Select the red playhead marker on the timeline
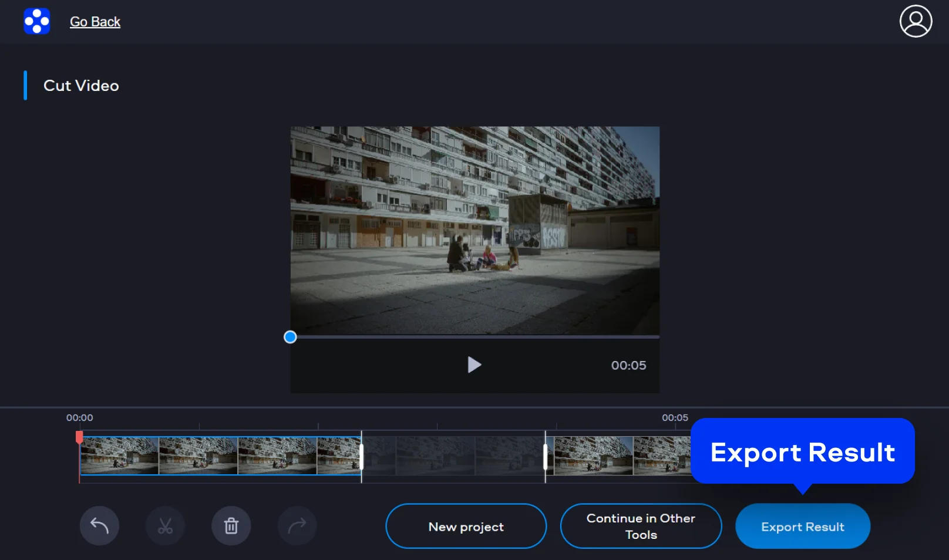Image resolution: width=949 pixels, height=560 pixels. point(79,437)
